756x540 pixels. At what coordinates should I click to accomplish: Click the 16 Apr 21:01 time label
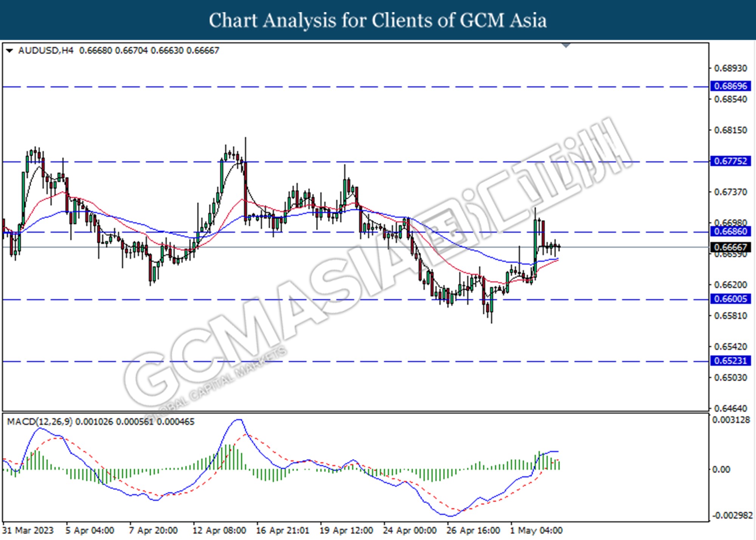(282, 531)
